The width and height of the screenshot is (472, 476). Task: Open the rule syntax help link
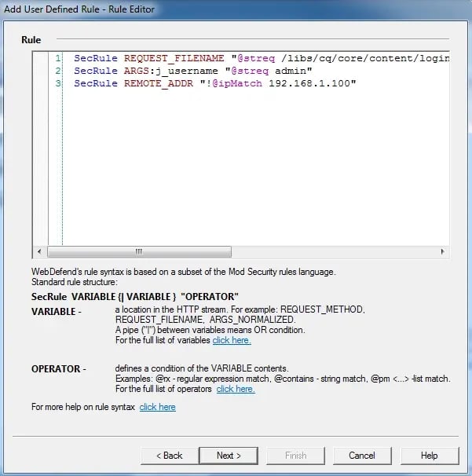click(x=157, y=407)
